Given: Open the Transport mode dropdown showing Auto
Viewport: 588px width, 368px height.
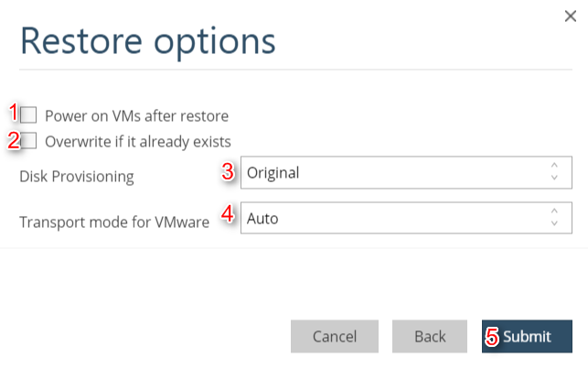Looking at the screenshot, I should pos(393,219).
